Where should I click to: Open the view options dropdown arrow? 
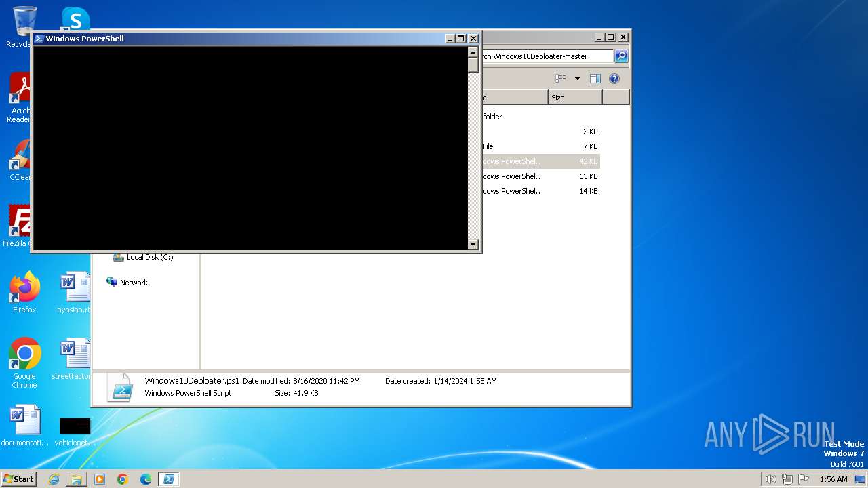tap(577, 79)
